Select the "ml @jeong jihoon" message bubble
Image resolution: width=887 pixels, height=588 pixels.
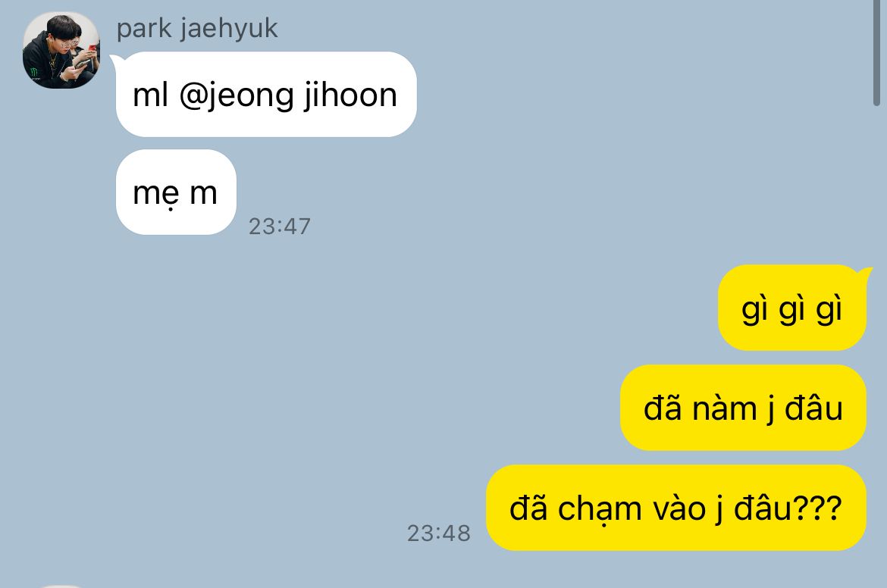(266, 94)
